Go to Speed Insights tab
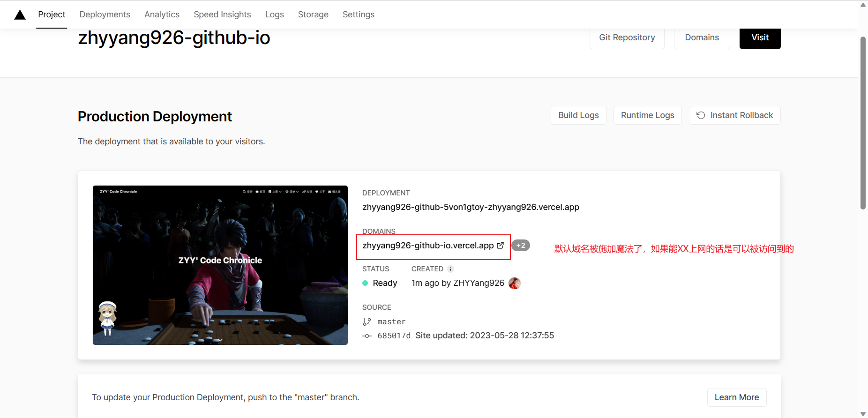This screenshot has height=418, width=868. point(222,15)
